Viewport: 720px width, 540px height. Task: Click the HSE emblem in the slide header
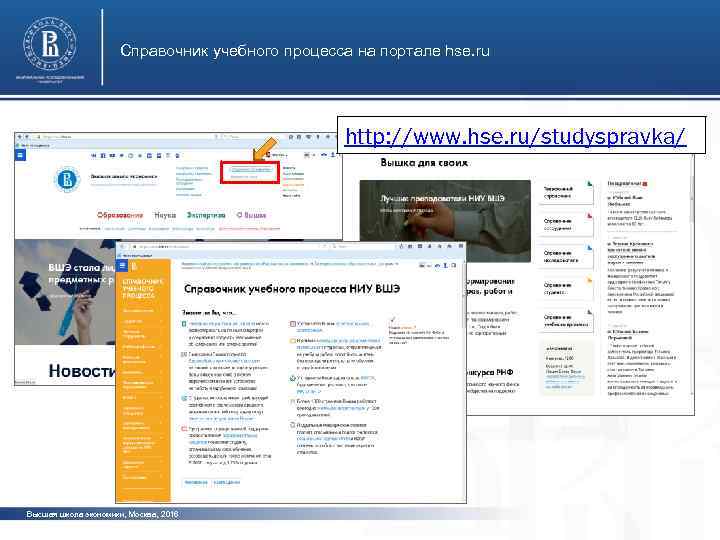[50, 44]
